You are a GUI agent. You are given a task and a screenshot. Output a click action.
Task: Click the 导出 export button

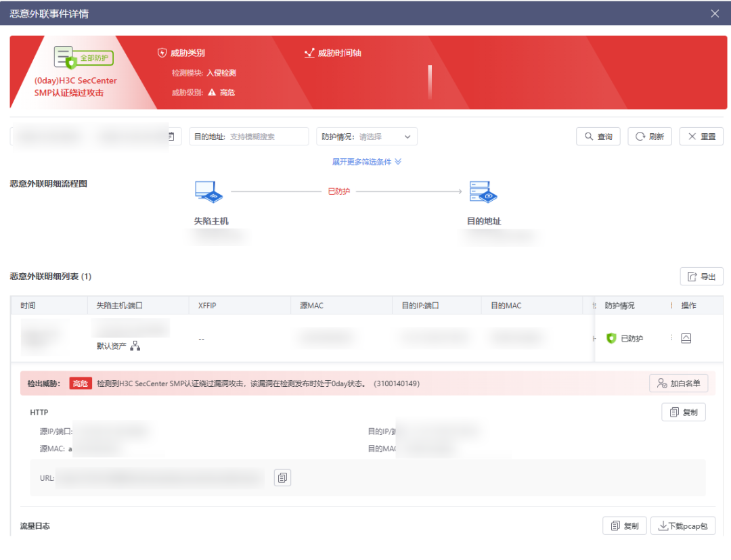pos(702,276)
